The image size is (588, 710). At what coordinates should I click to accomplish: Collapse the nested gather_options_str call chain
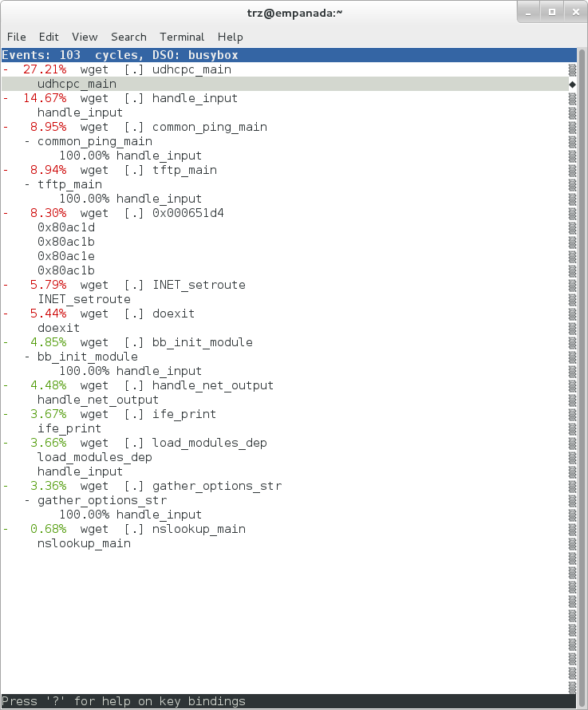pos(28,500)
